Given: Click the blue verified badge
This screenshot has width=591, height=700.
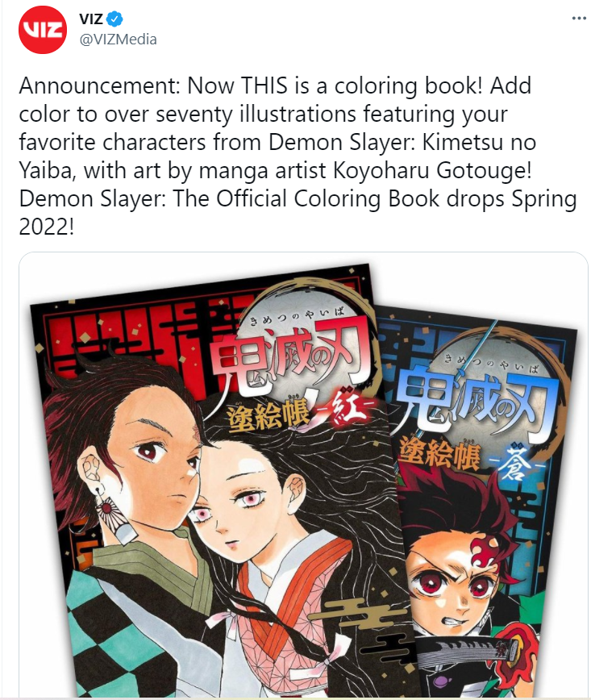Looking at the screenshot, I should pyautogui.click(x=114, y=19).
